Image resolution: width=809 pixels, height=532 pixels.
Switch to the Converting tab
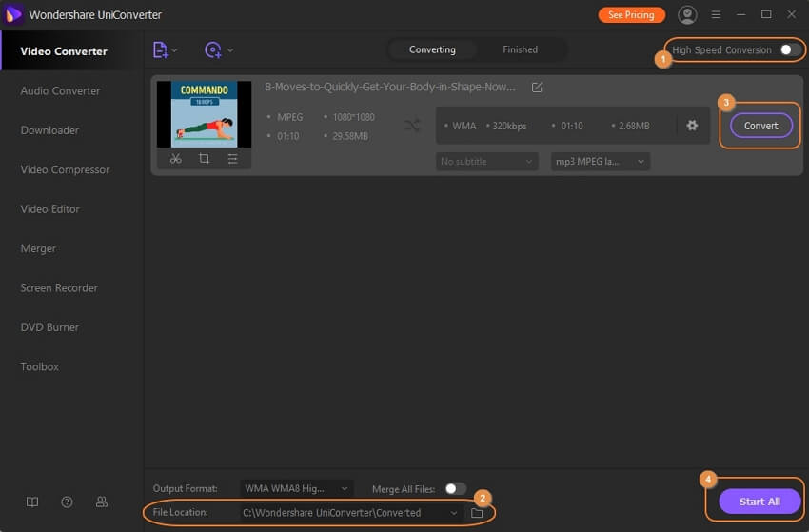pos(432,49)
